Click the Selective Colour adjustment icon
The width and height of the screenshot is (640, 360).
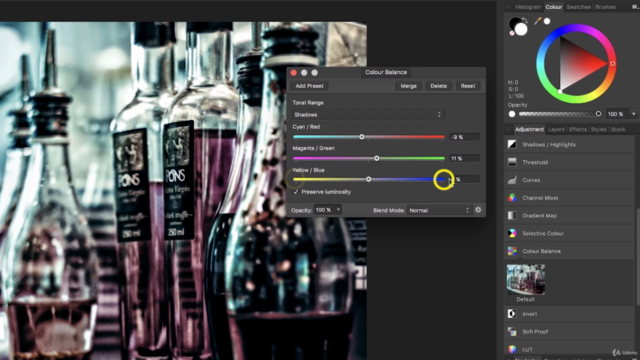(x=512, y=233)
